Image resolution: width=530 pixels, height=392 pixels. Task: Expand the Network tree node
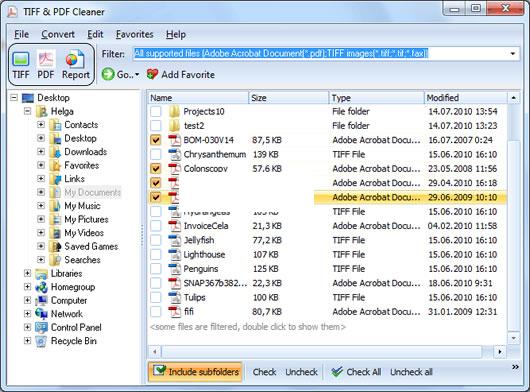27,314
